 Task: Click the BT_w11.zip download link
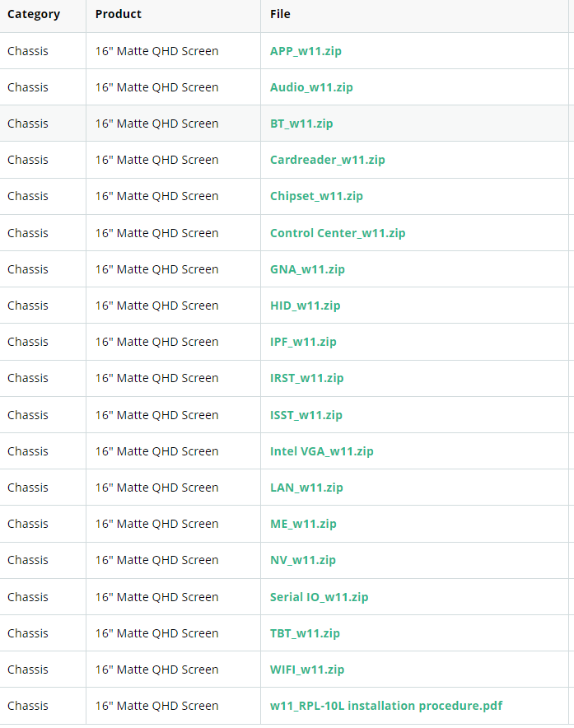[301, 124]
